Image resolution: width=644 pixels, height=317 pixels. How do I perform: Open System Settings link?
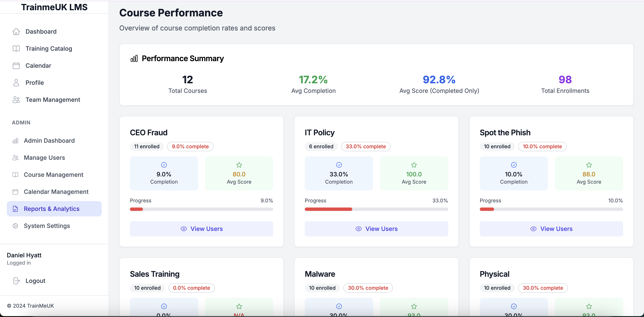click(x=54, y=226)
